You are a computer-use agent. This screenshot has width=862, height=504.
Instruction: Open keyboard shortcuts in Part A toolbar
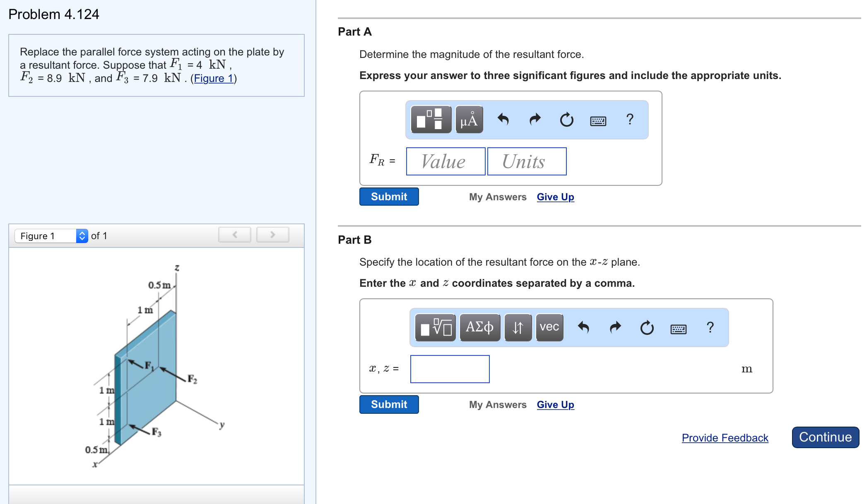pos(598,120)
